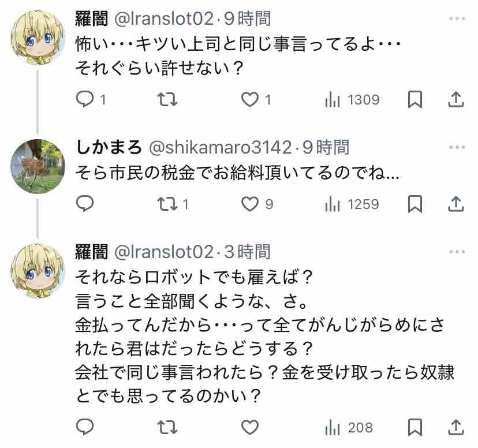
Task: Share the first 羅闇 tweet
Action: pos(456,100)
